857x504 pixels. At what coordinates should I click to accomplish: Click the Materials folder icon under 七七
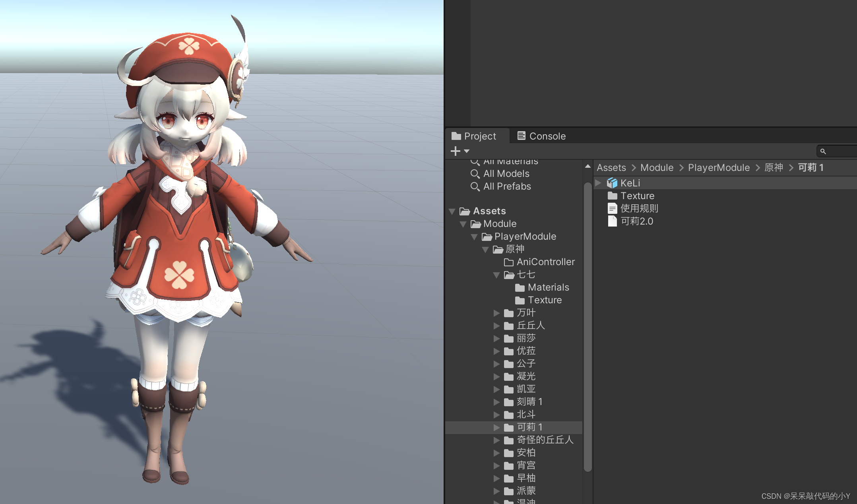point(520,287)
